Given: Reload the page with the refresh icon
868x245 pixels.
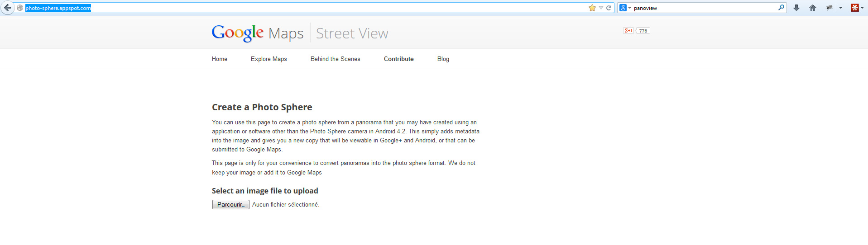Looking at the screenshot, I should pyautogui.click(x=609, y=8).
